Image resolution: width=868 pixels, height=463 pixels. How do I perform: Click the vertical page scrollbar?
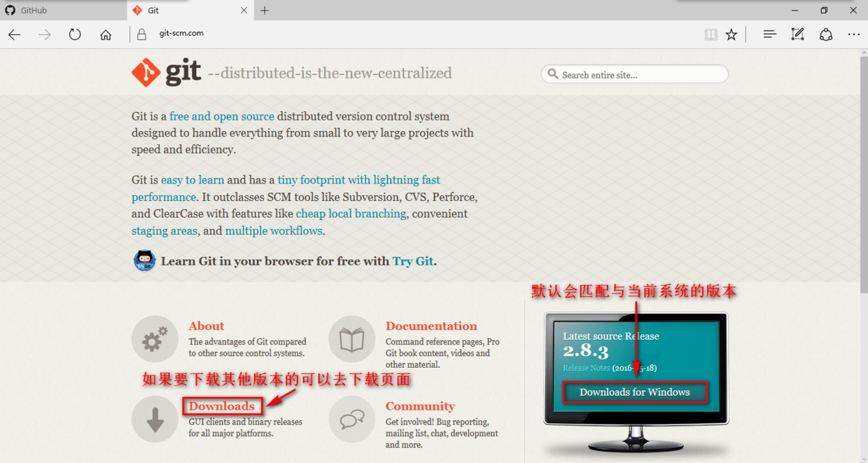pos(863,175)
